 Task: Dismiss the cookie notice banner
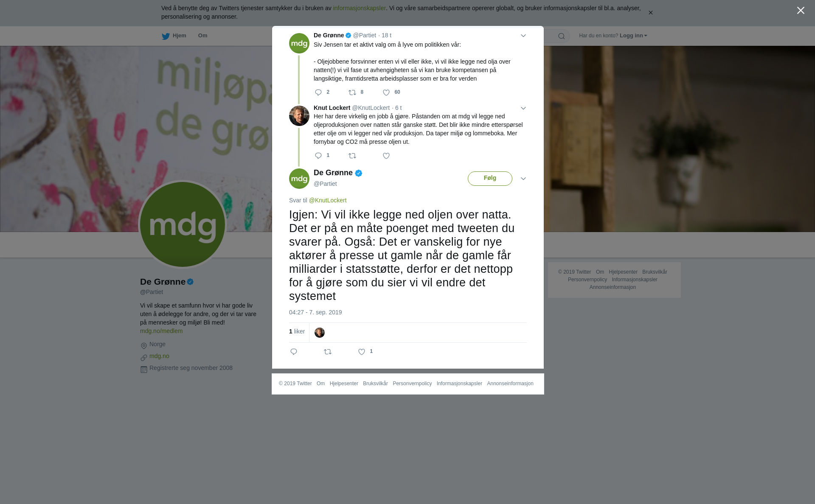point(650,13)
